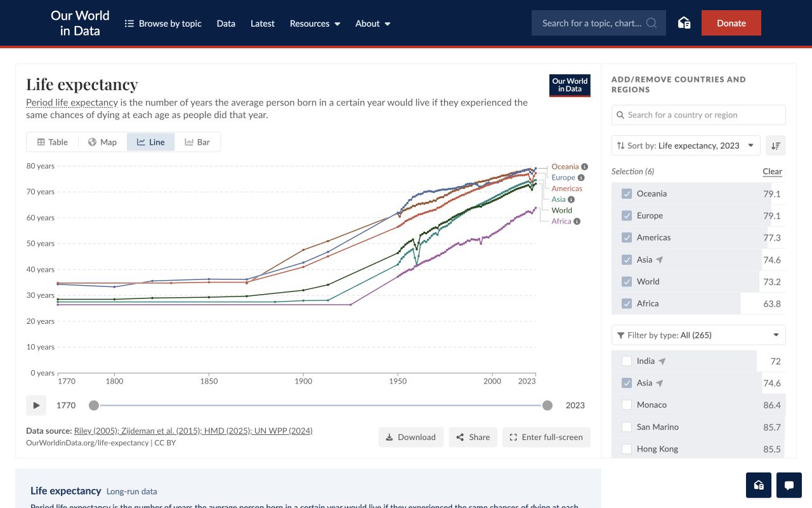Open the feedback chat bubble icon
This screenshot has width=812, height=508.
click(789, 485)
